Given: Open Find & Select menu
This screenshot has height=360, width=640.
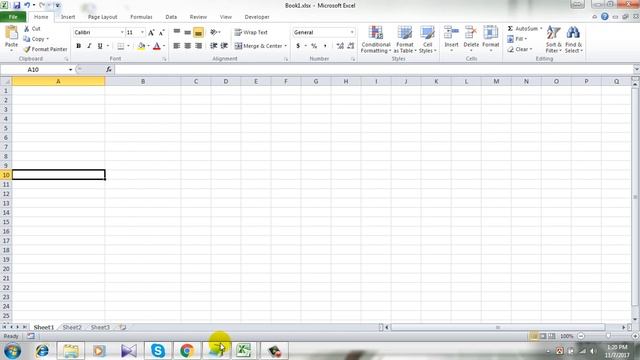Looking at the screenshot, I should 573,39.
